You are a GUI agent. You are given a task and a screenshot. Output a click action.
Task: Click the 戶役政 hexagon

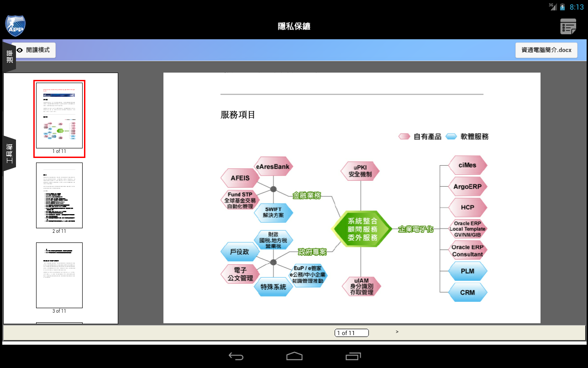(240, 252)
